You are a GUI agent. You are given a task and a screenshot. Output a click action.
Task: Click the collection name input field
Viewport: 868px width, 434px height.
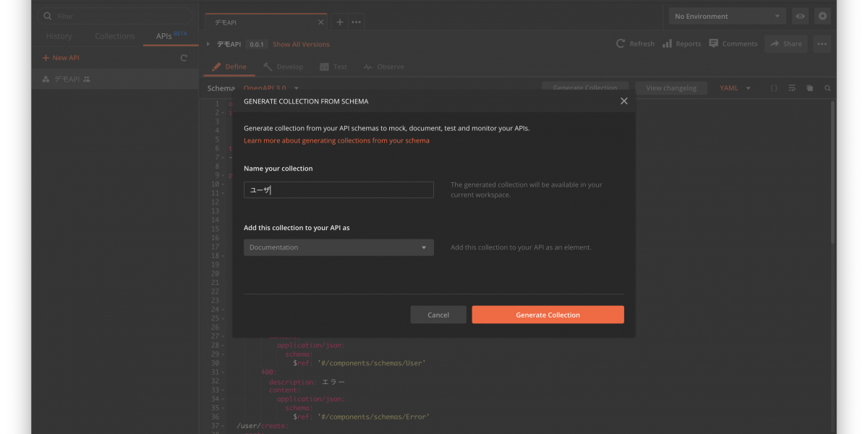pos(339,190)
